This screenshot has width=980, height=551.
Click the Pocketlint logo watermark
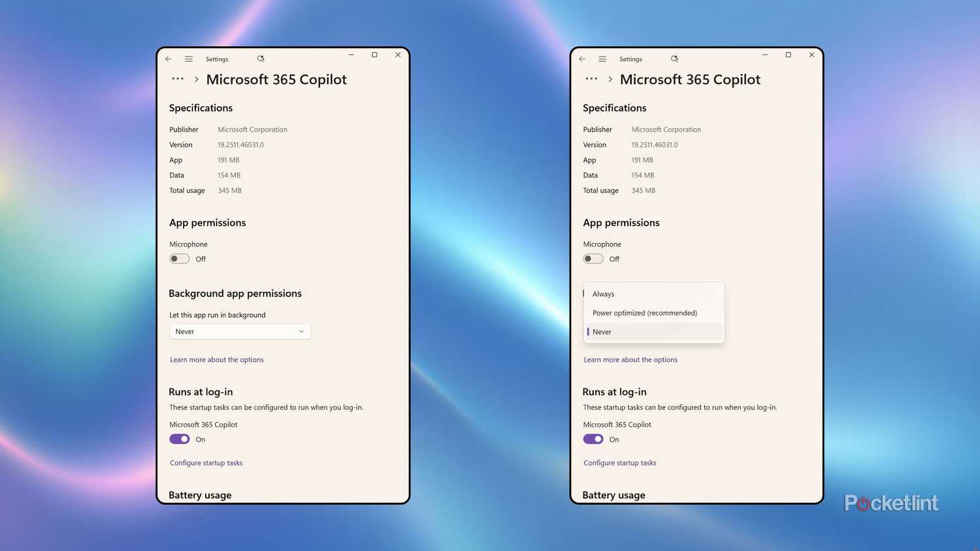pyautogui.click(x=890, y=503)
